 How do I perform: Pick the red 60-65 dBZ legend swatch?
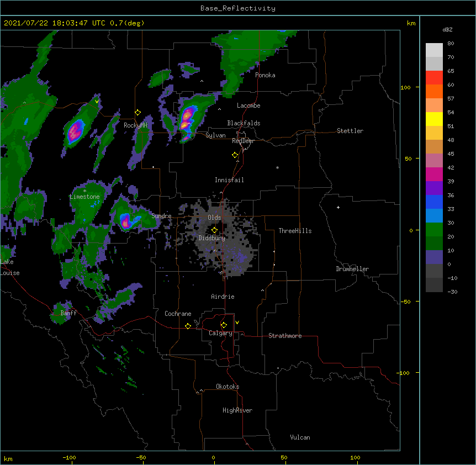pyautogui.click(x=434, y=78)
